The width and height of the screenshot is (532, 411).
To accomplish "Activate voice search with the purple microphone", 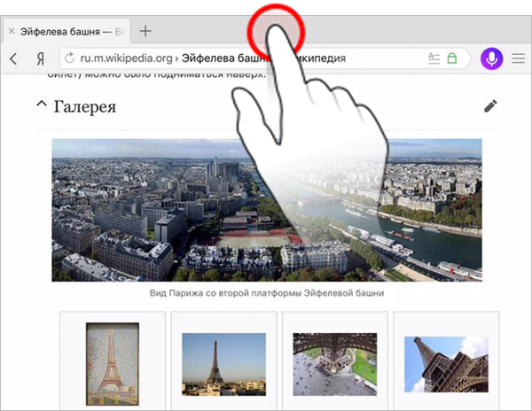I will (x=491, y=58).
